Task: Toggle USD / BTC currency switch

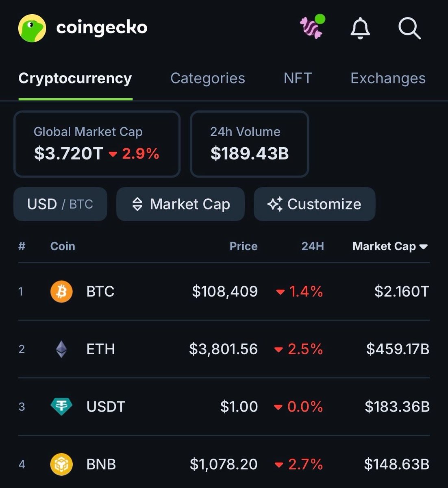Action: 60,204
